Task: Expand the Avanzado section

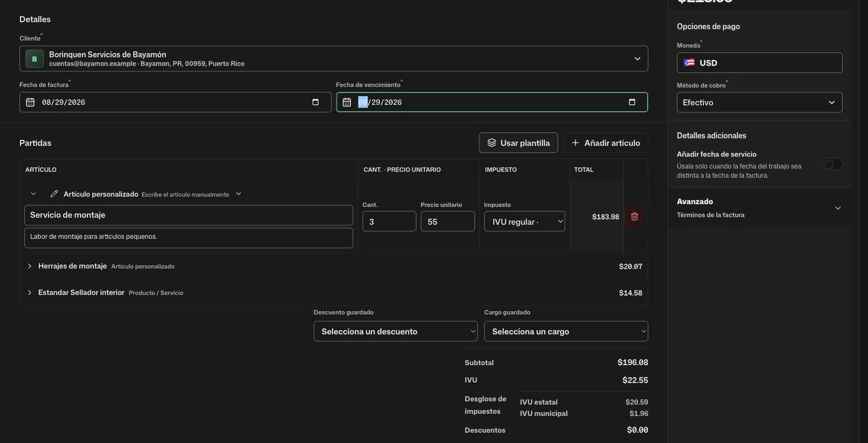Action: pyautogui.click(x=838, y=208)
